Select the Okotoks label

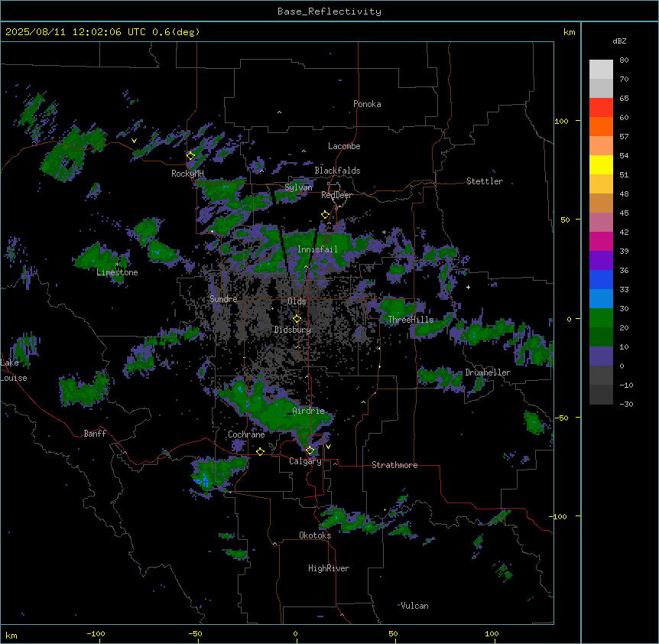click(x=315, y=535)
